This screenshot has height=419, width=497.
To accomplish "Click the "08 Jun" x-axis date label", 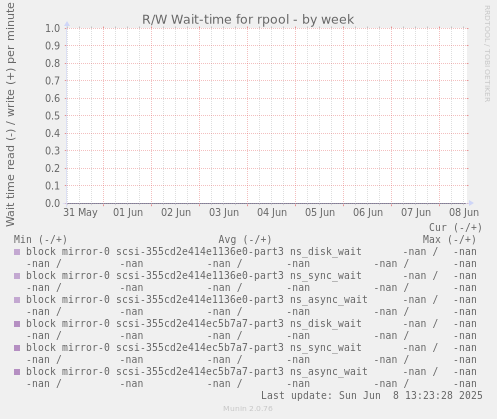I will pos(464,212).
